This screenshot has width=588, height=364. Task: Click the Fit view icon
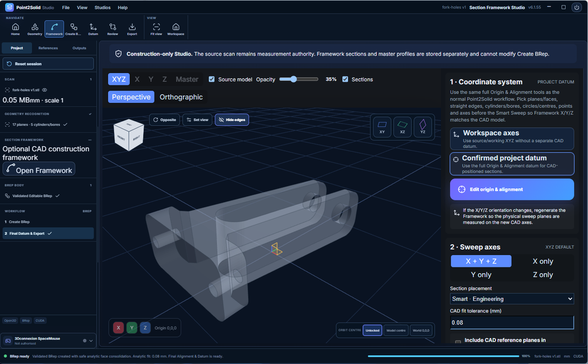(x=156, y=29)
